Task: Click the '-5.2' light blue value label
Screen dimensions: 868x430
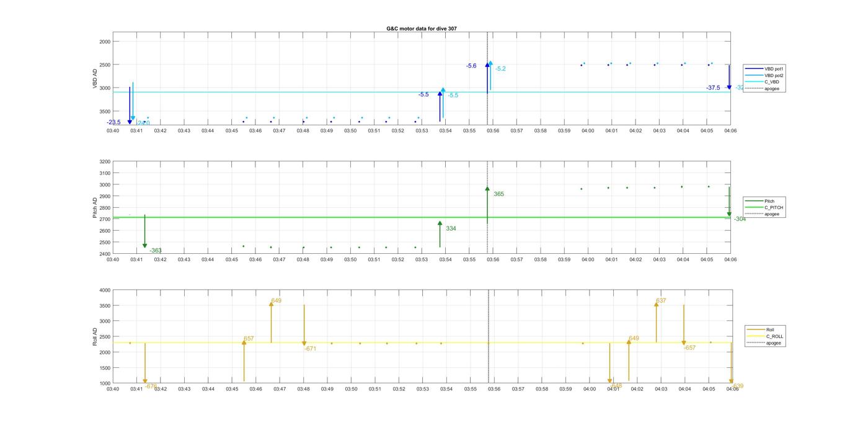Action: click(500, 69)
